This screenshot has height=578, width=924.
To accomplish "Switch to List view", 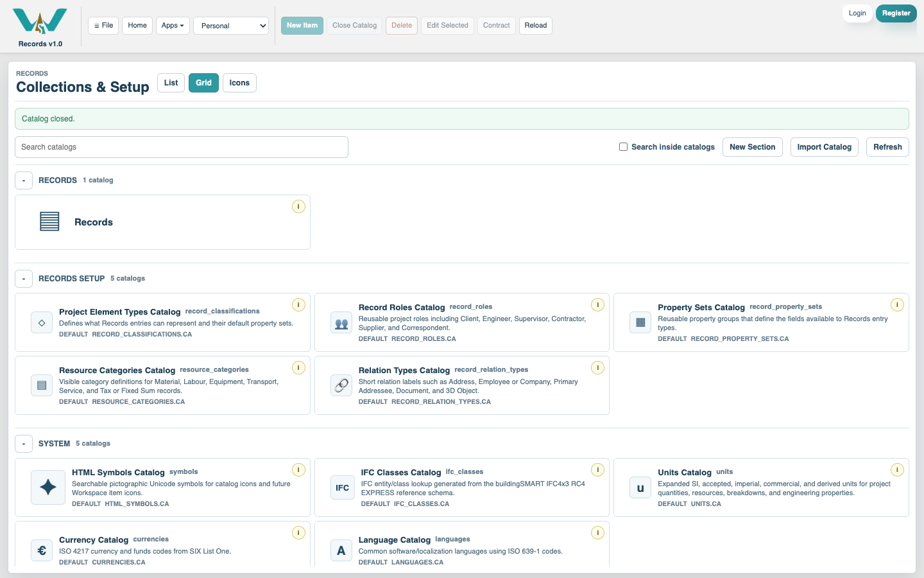I will pos(171,83).
